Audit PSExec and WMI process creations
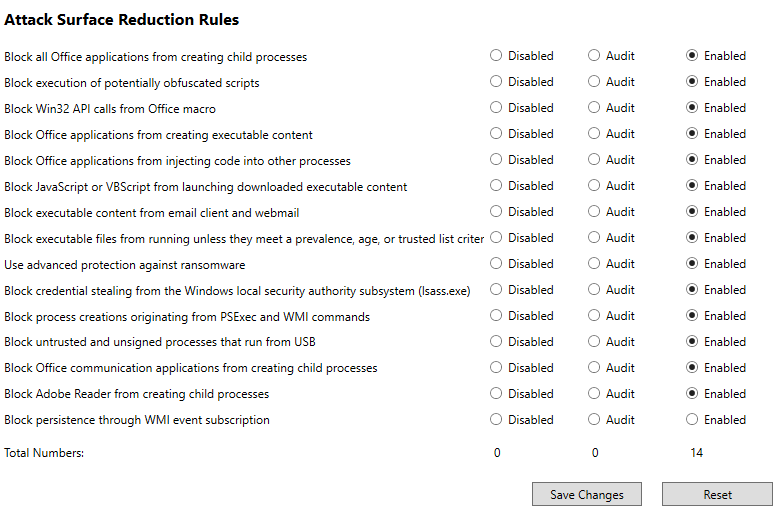Screen dimensions: 781x514 [595, 316]
